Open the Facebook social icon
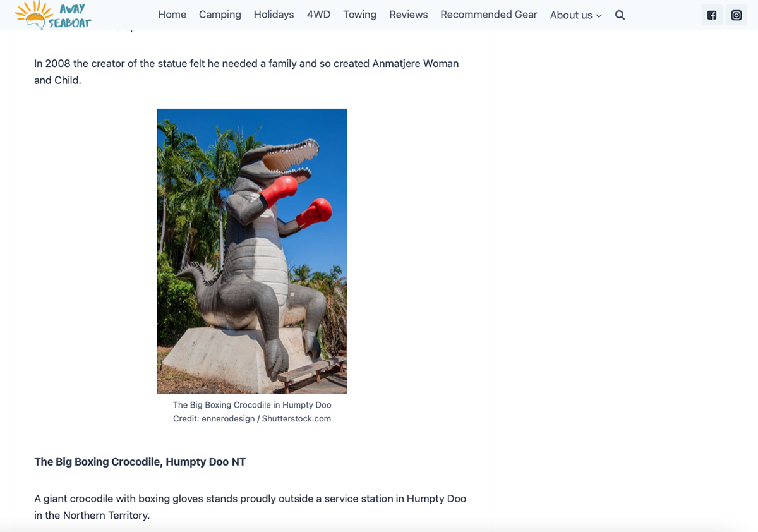 point(712,15)
